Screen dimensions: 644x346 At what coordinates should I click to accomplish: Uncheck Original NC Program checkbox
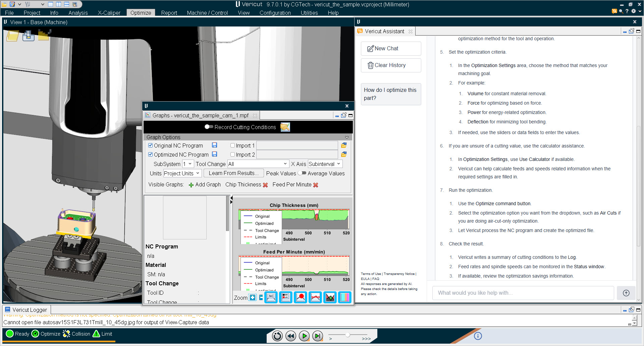151,146
